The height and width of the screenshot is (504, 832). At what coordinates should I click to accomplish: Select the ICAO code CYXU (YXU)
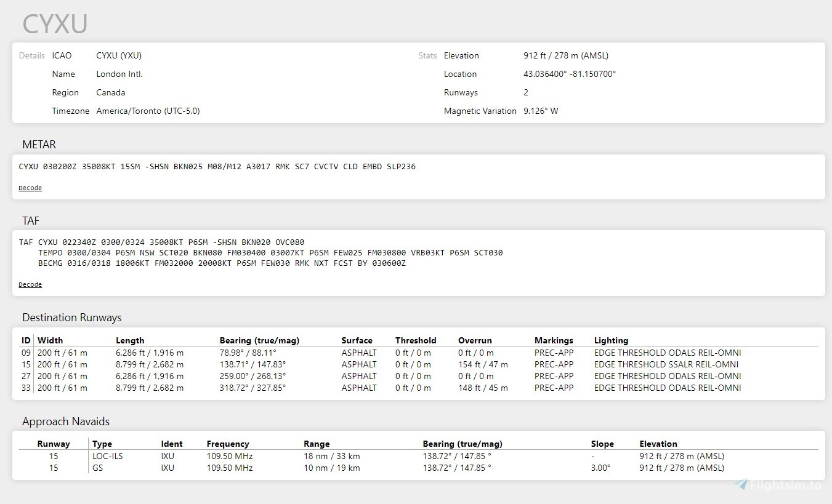(x=119, y=55)
